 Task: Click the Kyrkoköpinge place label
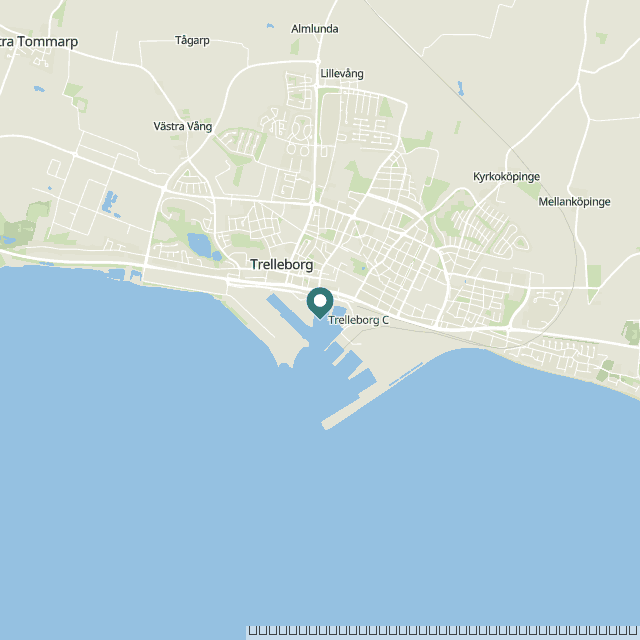[x=506, y=177]
